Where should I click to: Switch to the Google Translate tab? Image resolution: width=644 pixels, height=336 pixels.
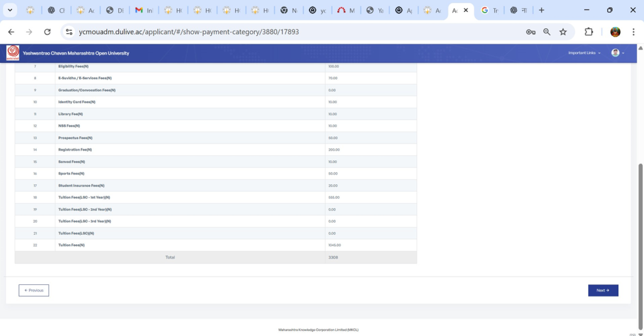tap(489, 10)
